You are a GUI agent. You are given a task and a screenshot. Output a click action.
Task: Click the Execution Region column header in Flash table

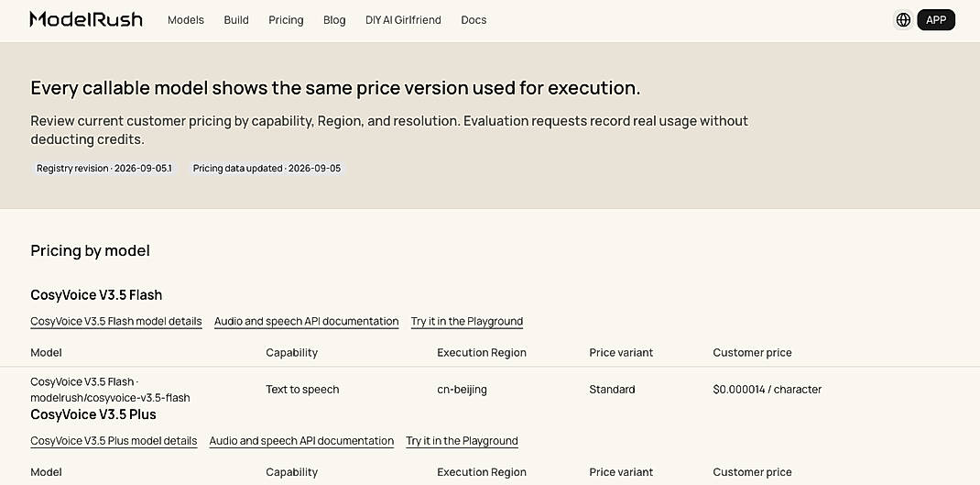tap(481, 352)
